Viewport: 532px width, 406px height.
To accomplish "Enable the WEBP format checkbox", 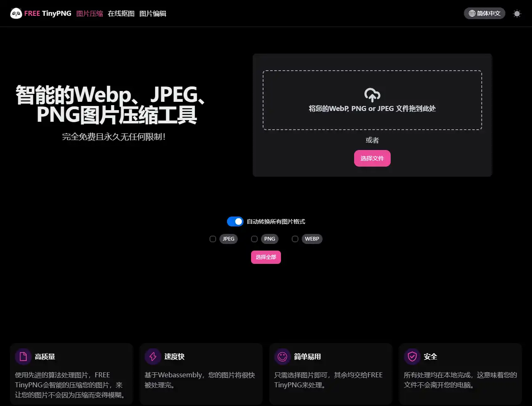I will pyautogui.click(x=295, y=239).
